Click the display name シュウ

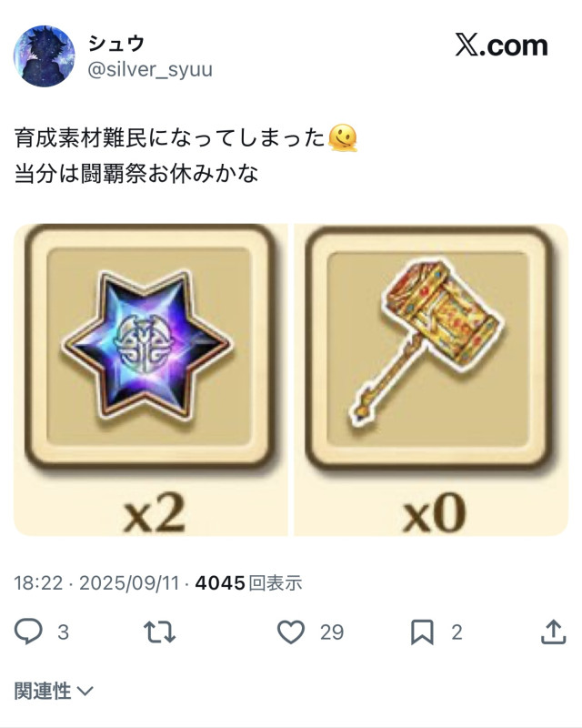[x=116, y=44]
